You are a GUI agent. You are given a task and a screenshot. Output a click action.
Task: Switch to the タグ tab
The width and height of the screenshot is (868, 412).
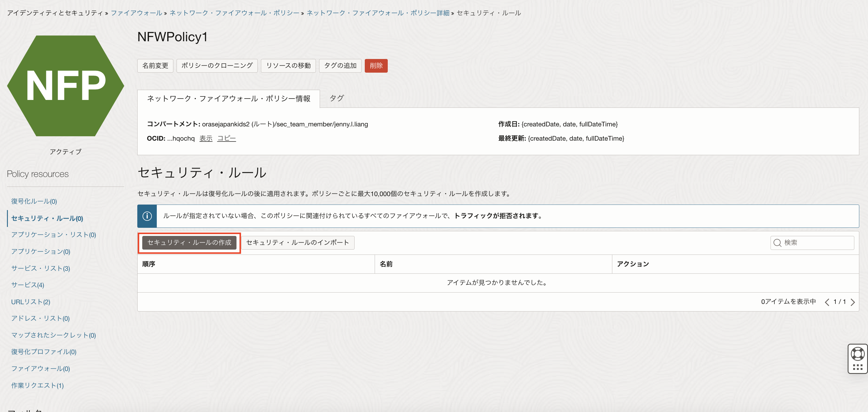(x=336, y=98)
